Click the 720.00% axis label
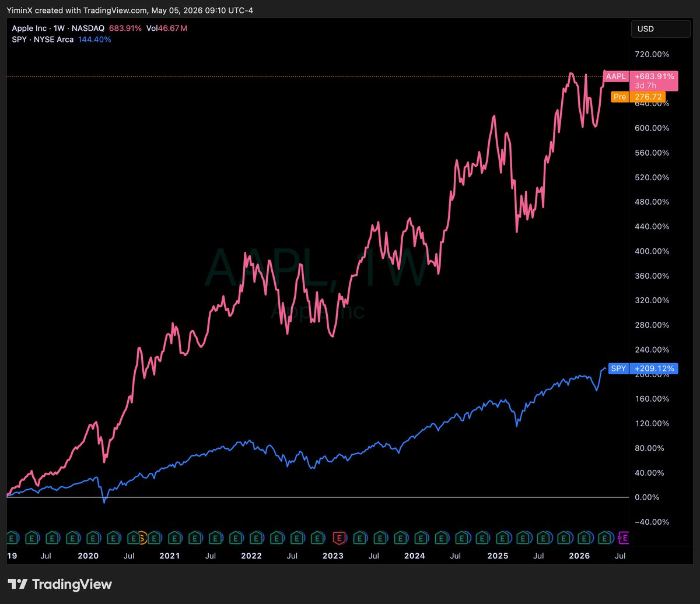 pos(652,54)
